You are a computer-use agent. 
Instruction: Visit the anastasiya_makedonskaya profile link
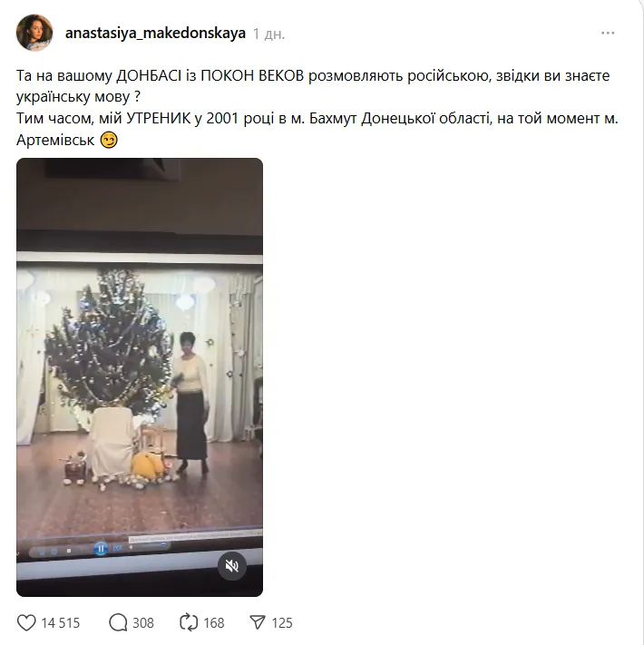pyautogui.click(x=155, y=33)
